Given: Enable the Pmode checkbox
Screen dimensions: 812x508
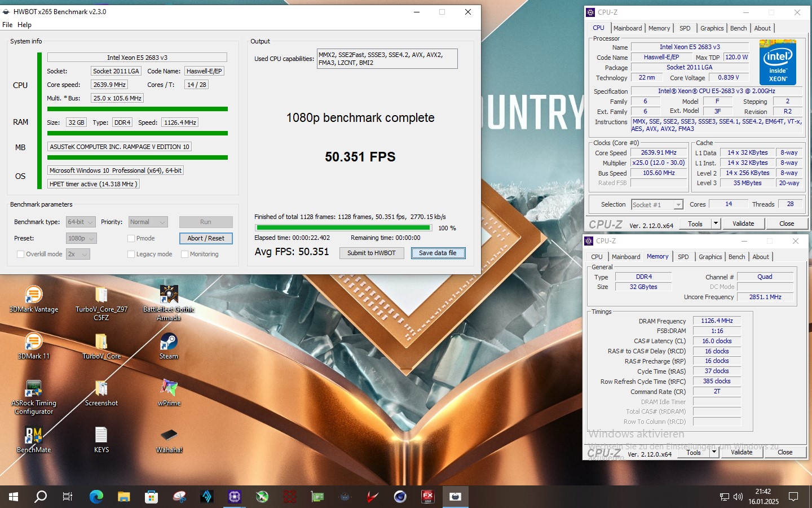Looking at the screenshot, I should (x=131, y=238).
